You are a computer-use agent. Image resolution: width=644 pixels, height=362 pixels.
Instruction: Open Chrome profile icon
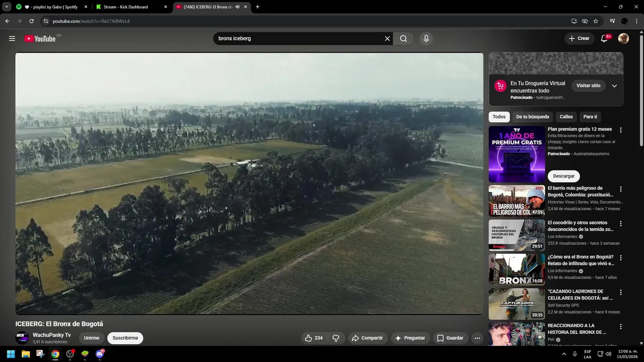[624, 21]
